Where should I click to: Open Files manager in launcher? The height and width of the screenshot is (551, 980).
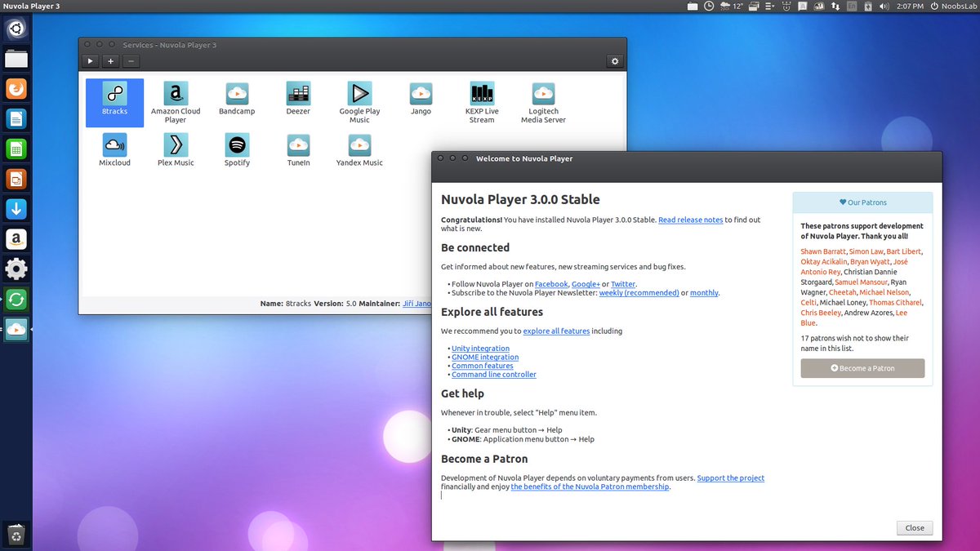click(16, 59)
